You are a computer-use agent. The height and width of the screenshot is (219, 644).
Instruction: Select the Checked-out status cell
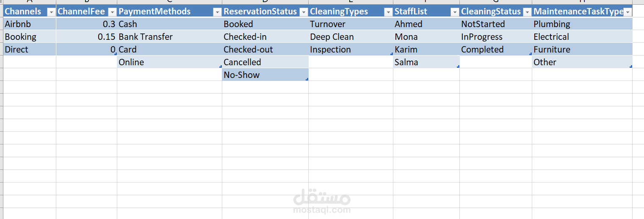(x=265, y=50)
